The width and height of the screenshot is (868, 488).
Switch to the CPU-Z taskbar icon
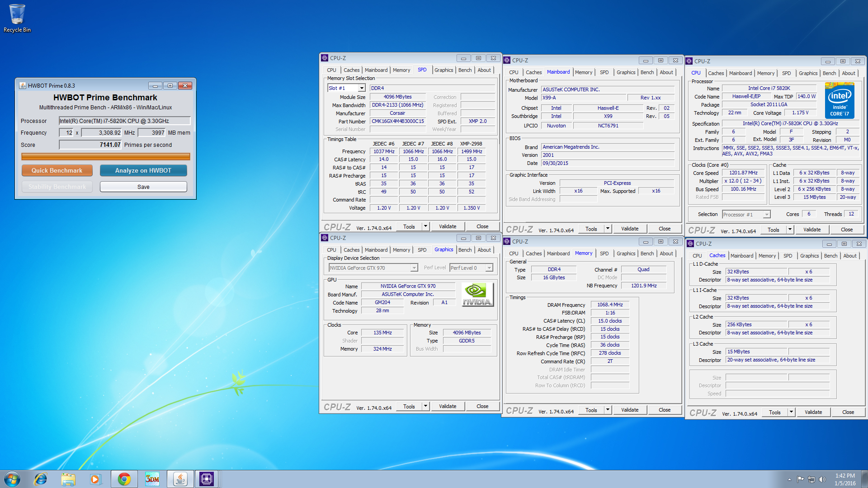207,479
